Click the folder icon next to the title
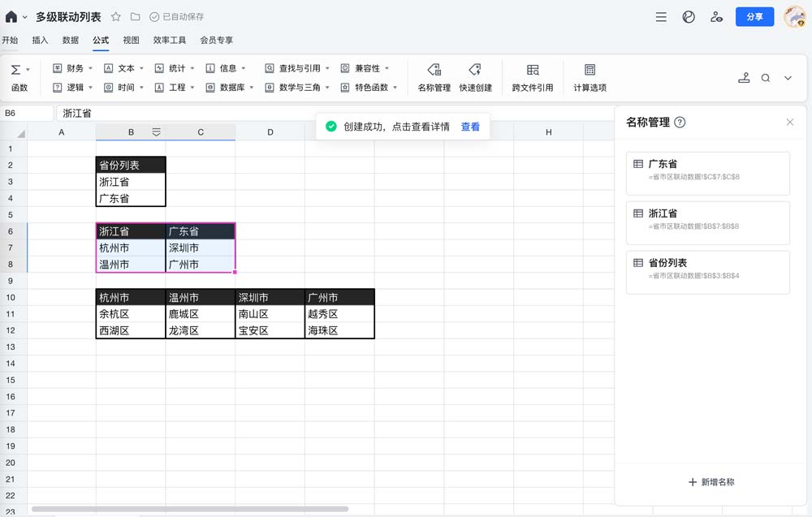 [x=135, y=16]
